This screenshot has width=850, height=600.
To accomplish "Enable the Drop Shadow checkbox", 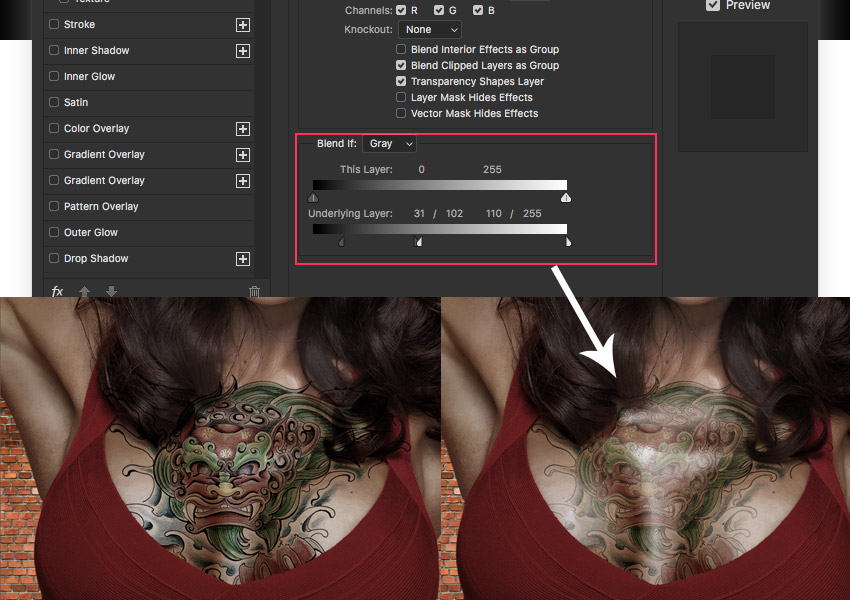I will pos(54,259).
